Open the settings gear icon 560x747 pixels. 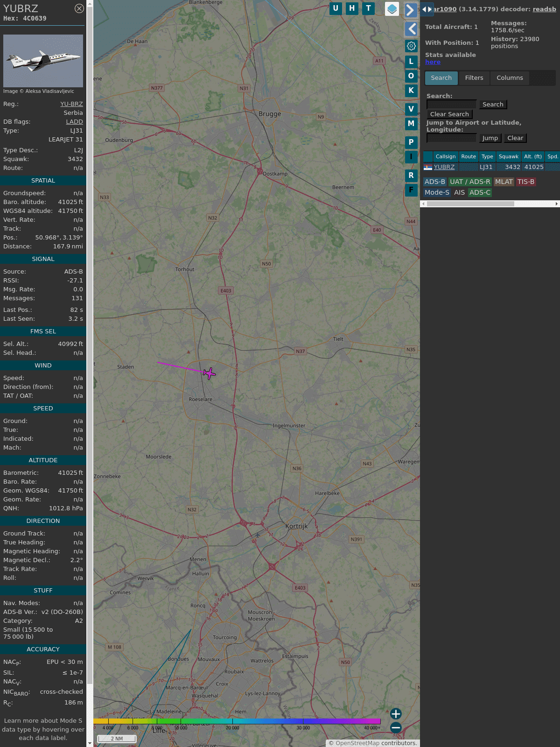(x=411, y=46)
